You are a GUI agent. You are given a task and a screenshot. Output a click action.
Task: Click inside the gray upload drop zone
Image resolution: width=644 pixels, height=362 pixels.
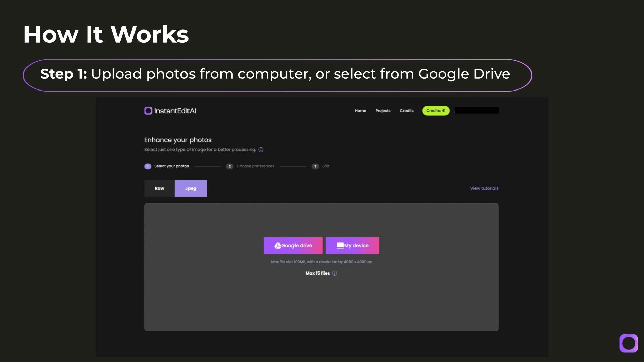[x=321, y=302]
